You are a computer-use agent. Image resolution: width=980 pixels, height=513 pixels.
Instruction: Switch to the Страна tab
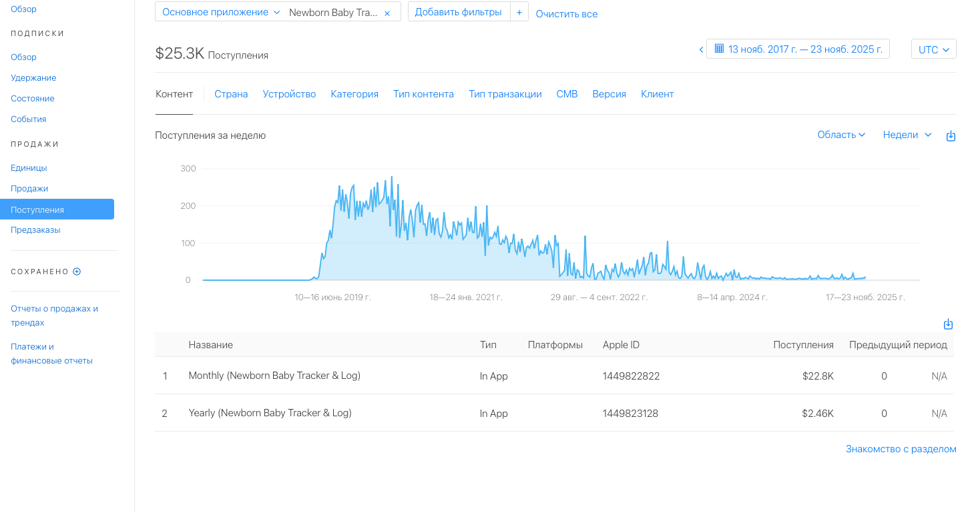[x=231, y=94]
